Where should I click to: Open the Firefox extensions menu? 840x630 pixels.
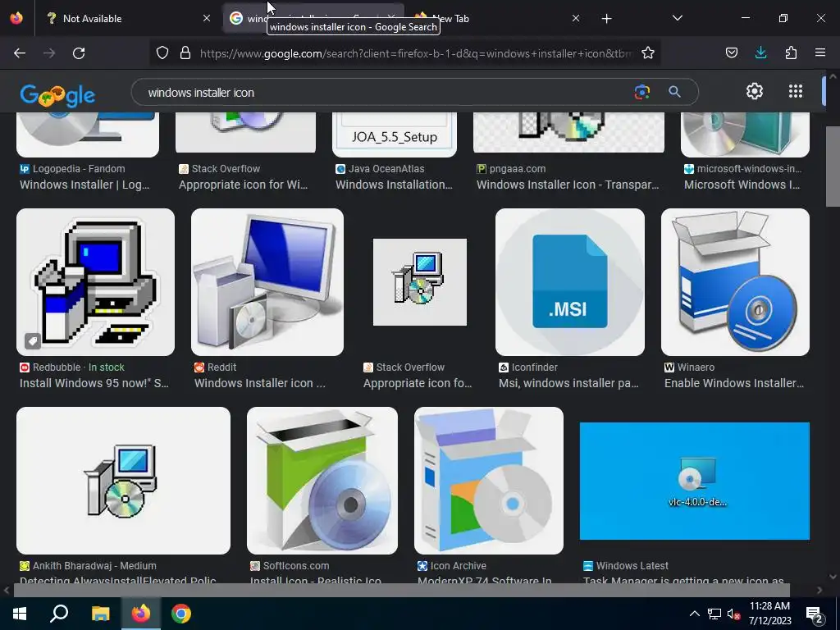791,52
